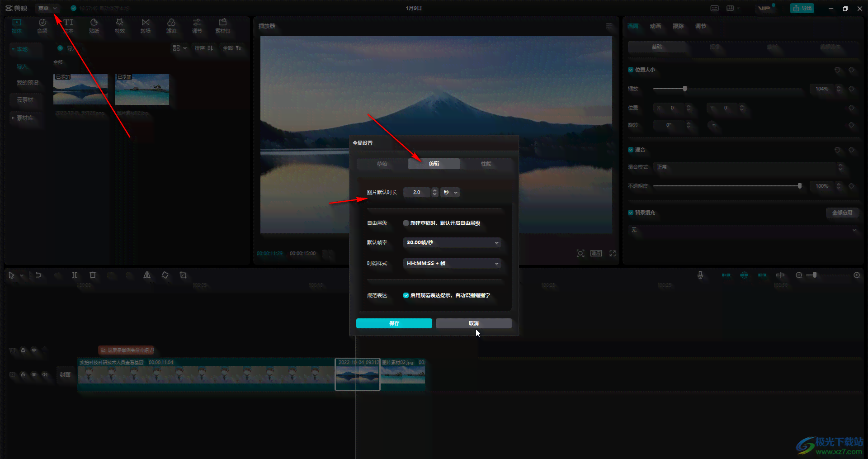Open the 音频 (Audio) panel icon
868x459 pixels.
click(x=42, y=26)
